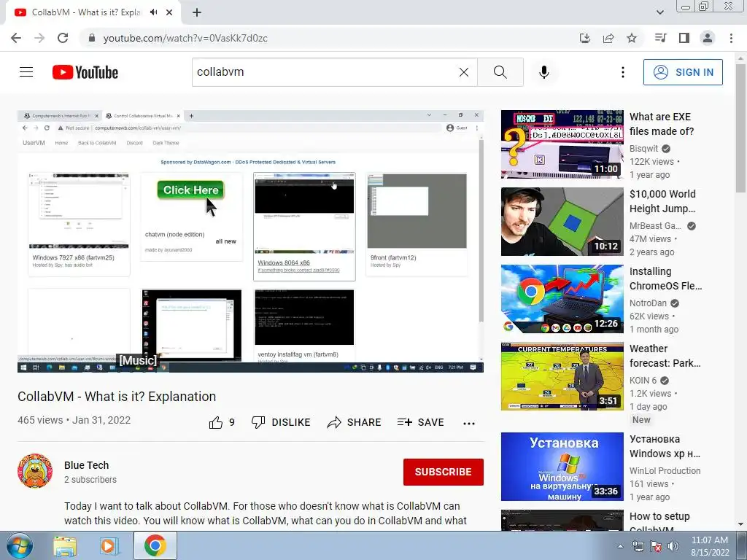Subscribe to the Blue Tech channel
The image size is (747, 560).
tap(443, 472)
